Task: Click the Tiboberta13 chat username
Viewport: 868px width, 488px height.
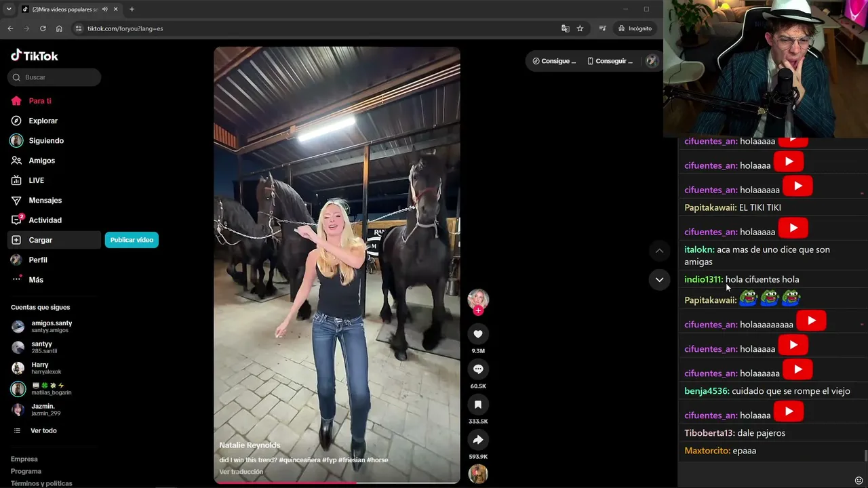Action: coord(709,433)
